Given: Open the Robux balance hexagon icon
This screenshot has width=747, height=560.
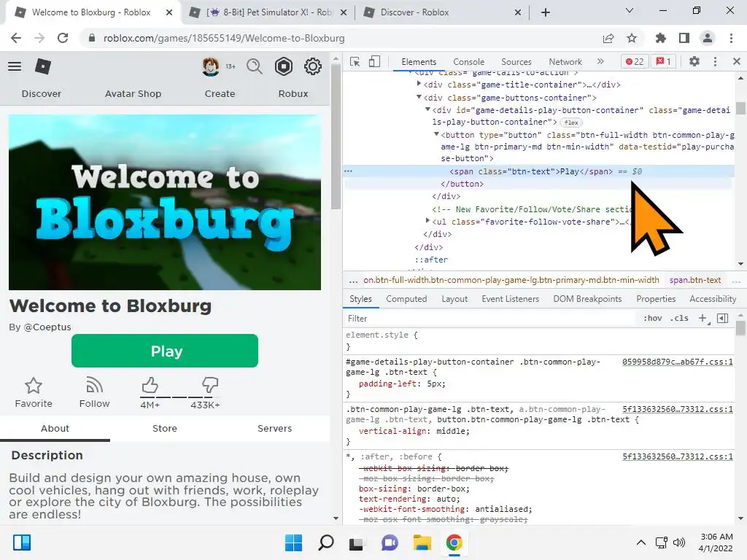Looking at the screenshot, I should coord(284,66).
